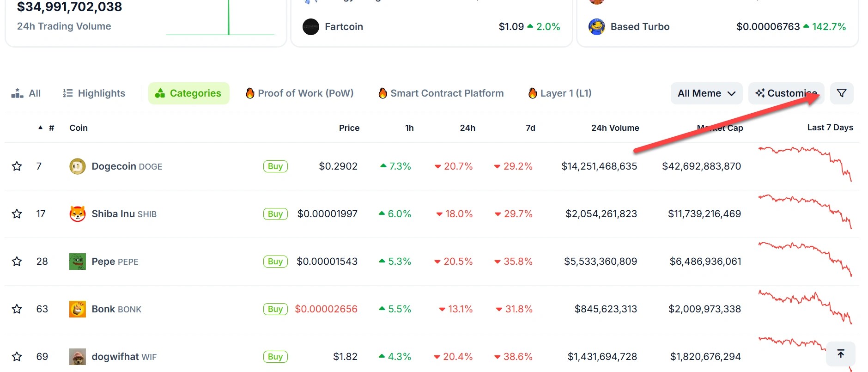Sort the table by rank number column

51,128
